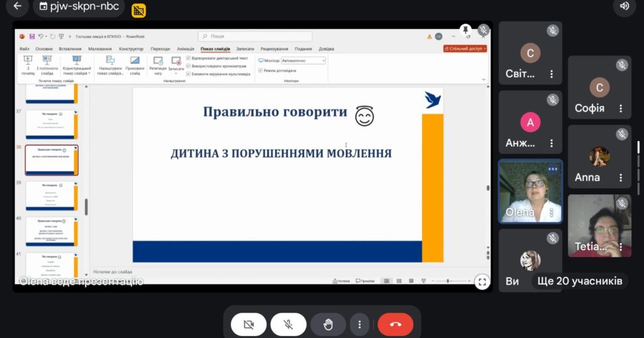This screenshot has width=644, height=338.
Task: Click the pin icon on the presentation
Action: [465, 30]
